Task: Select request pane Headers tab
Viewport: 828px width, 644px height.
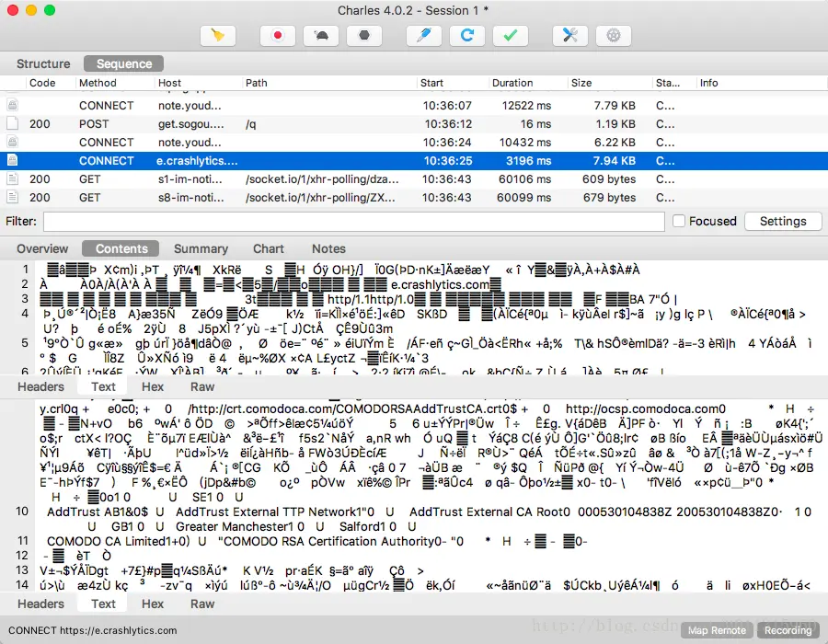Action: point(40,387)
